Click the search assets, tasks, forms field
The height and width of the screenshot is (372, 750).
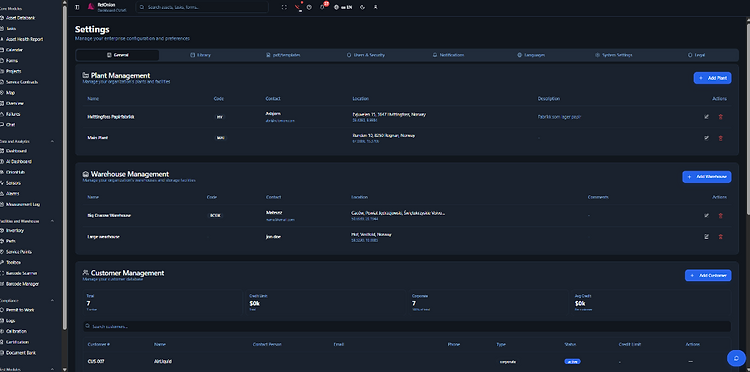point(202,7)
